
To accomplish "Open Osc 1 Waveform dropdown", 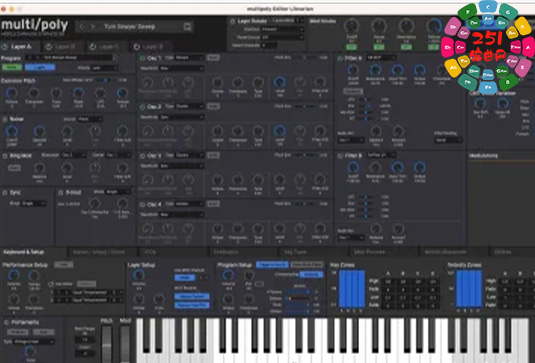I will pos(182,68).
